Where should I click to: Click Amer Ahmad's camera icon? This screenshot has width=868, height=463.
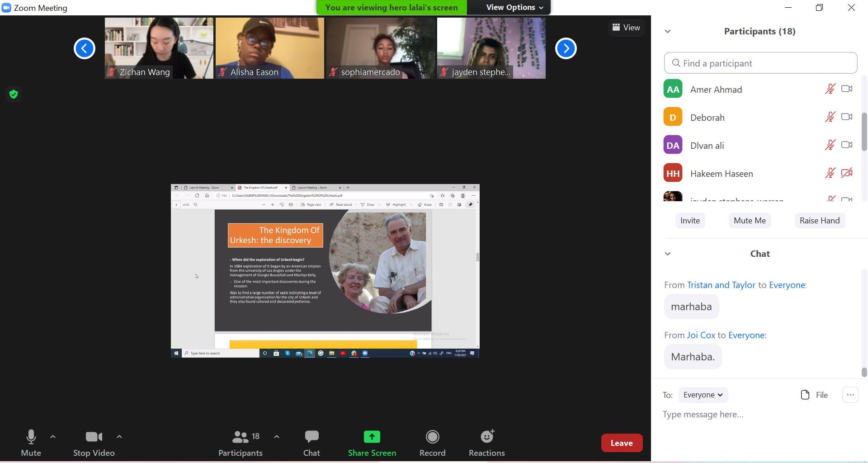(847, 89)
